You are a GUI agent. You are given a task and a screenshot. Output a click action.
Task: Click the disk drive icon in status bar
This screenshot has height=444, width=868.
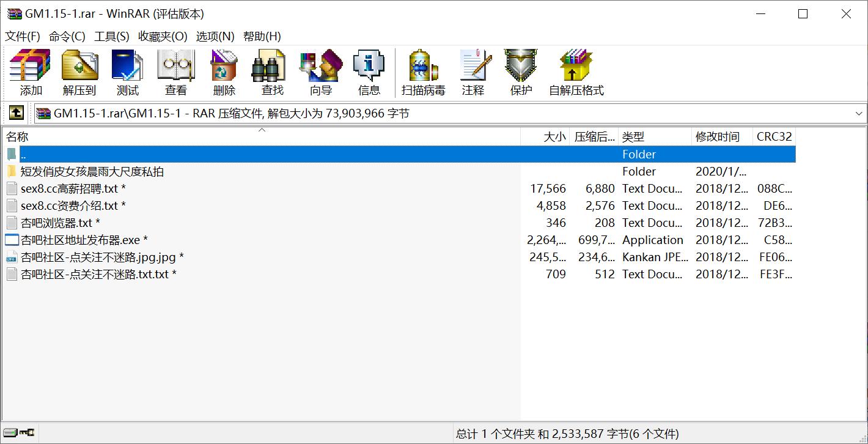pyautogui.click(x=10, y=432)
